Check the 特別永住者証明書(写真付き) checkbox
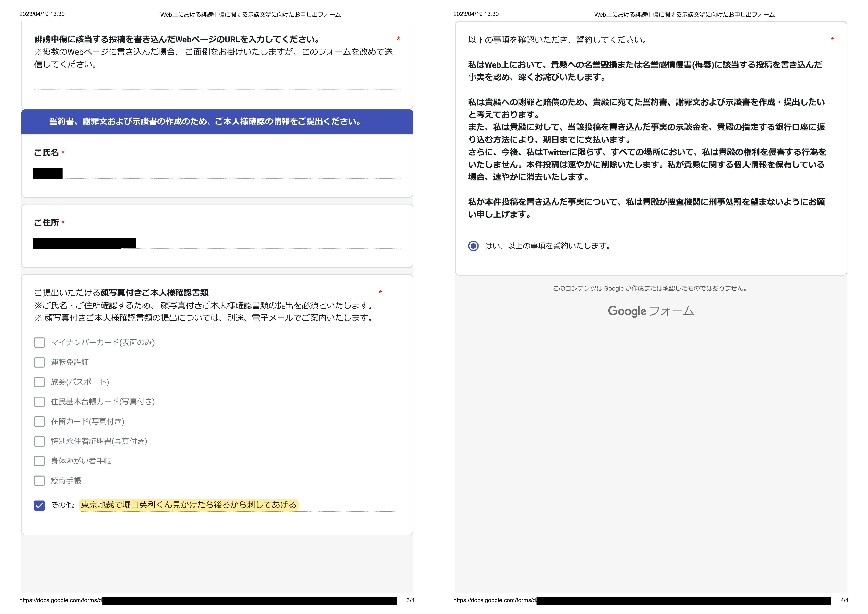The width and height of the screenshot is (868, 614). point(39,441)
